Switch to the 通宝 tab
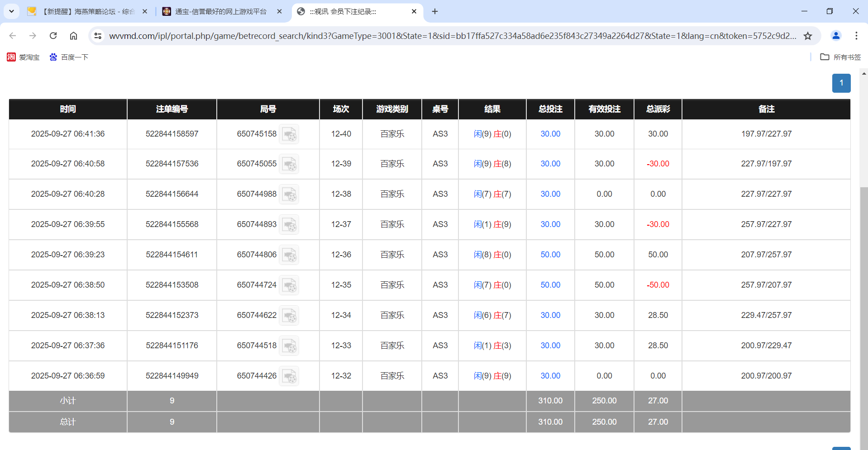 pyautogui.click(x=220, y=12)
